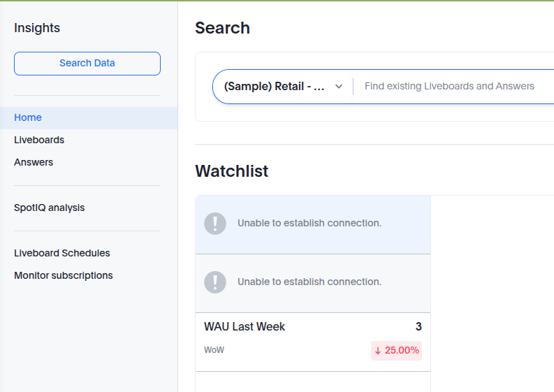Screen dimensions: 554x392
Task: Open Monitor subscriptions
Action: click(x=64, y=275)
